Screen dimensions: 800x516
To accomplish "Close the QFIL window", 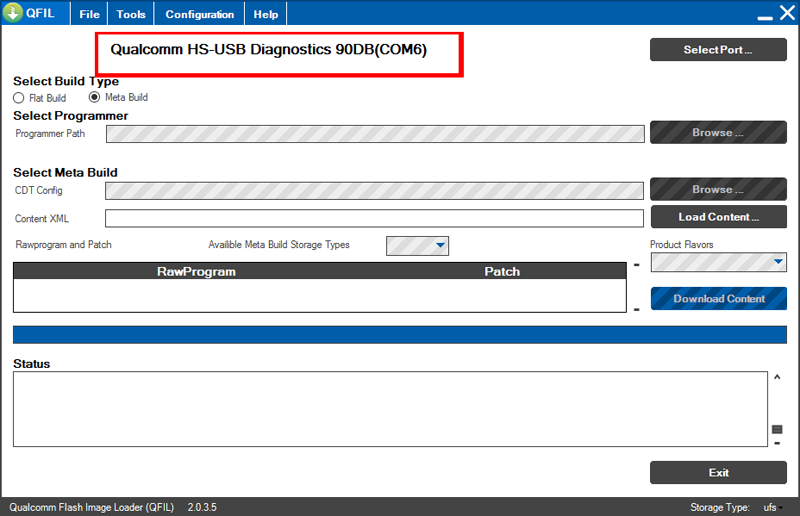I will pos(788,13).
